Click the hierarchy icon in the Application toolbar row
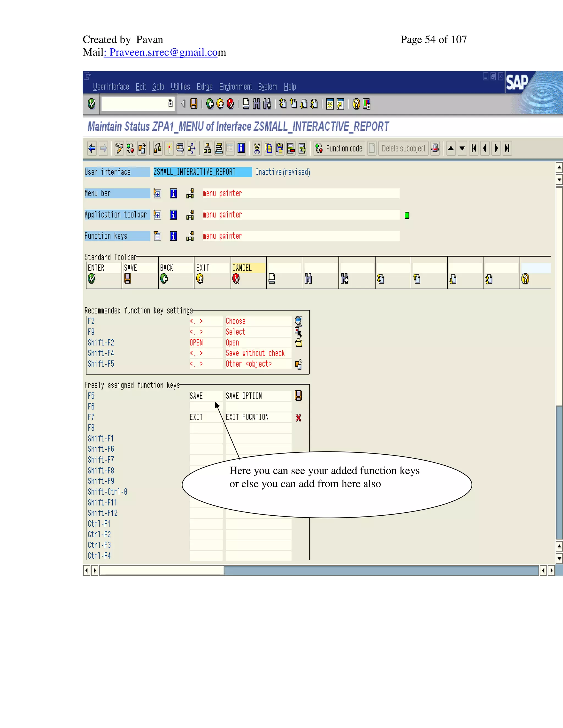 point(190,215)
